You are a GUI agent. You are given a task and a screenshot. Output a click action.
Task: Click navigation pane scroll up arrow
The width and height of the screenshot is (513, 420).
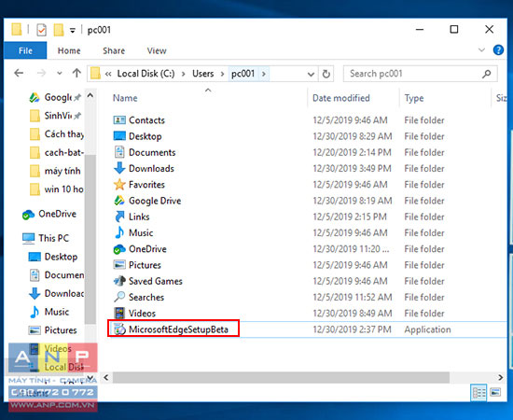(x=90, y=95)
